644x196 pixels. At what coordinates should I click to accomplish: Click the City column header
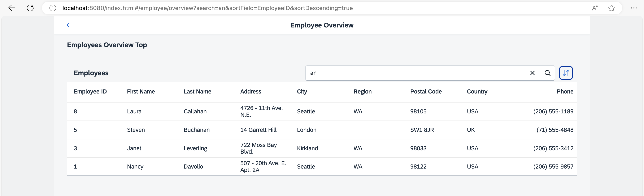302,91
